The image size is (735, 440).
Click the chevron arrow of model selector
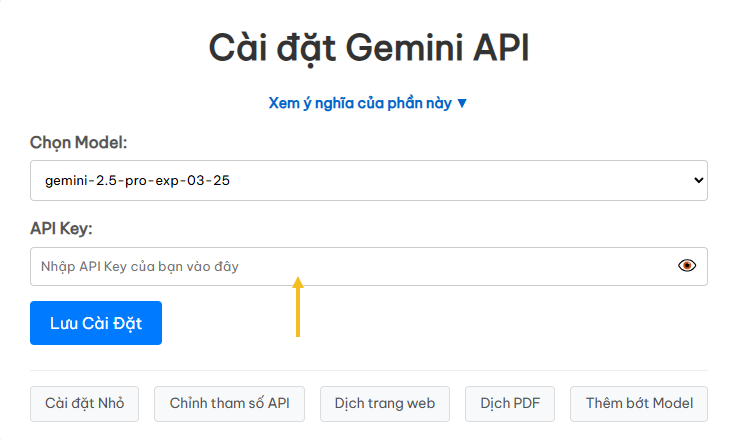(x=698, y=181)
